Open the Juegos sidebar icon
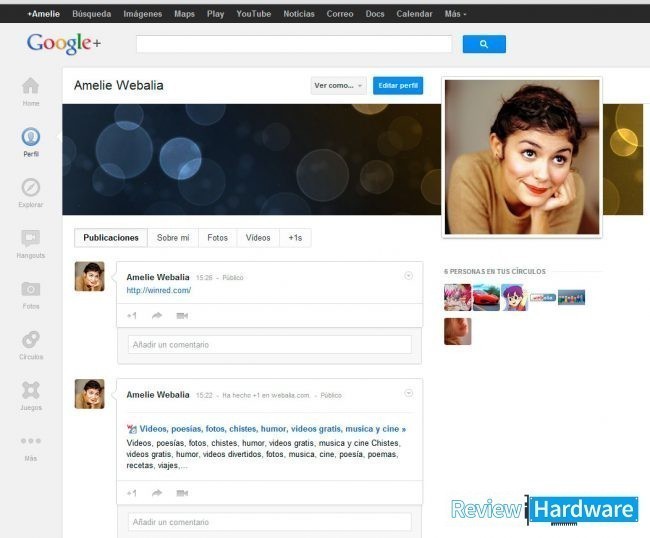Viewport: 650px width, 538px height. [30, 392]
